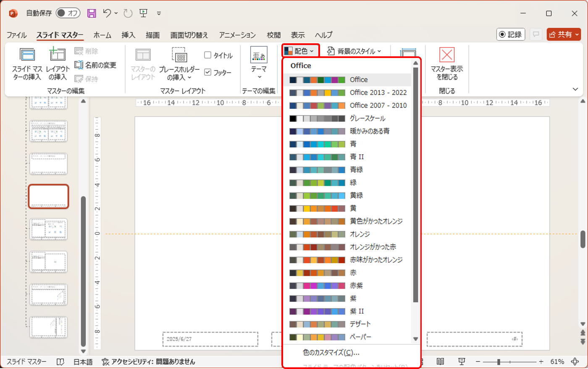Viewport: 588px width, 369px height.
Task: Select the Office color scheme
Action: pyautogui.click(x=347, y=79)
